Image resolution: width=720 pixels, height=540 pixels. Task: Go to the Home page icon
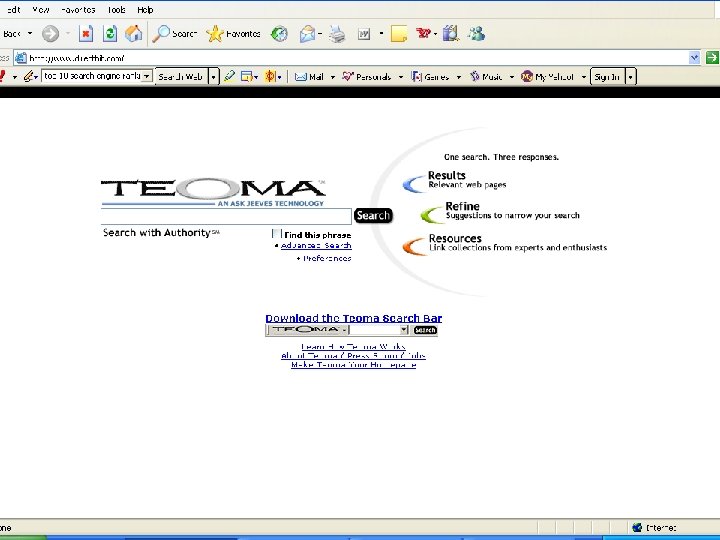point(134,34)
